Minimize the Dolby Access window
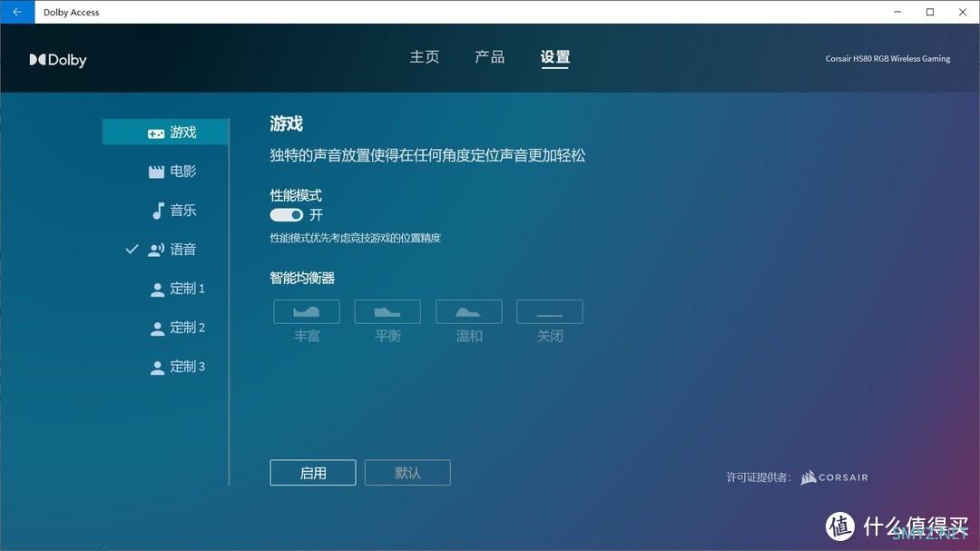Screen dimensions: 980x551 [x=897, y=12]
